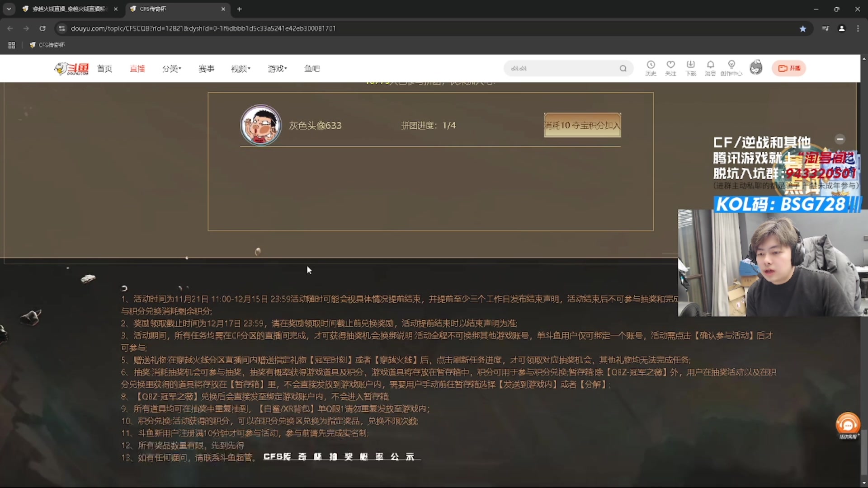This screenshot has height=488, width=868.
Task: Expand 分类 category dropdown
Action: coord(171,69)
